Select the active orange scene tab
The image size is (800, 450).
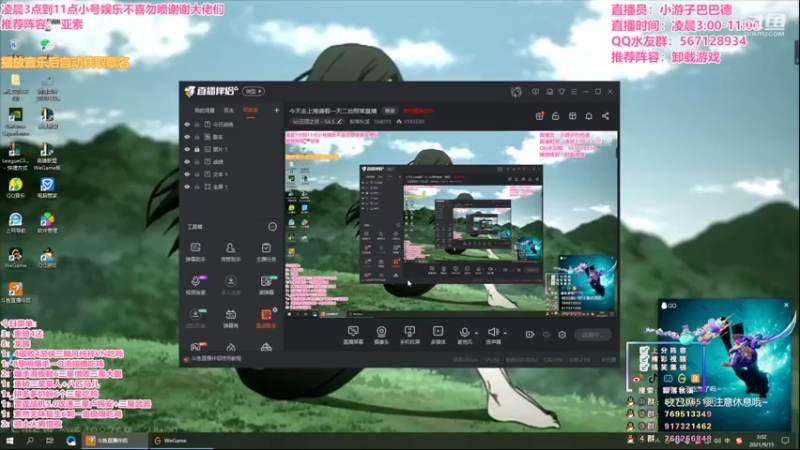[x=250, y=110]
